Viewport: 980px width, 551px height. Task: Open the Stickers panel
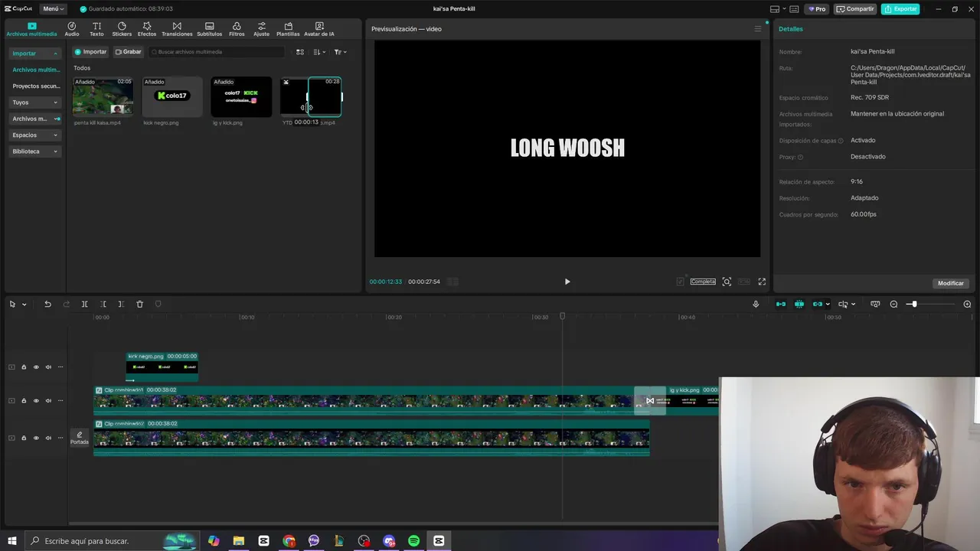tap(122, 29)
